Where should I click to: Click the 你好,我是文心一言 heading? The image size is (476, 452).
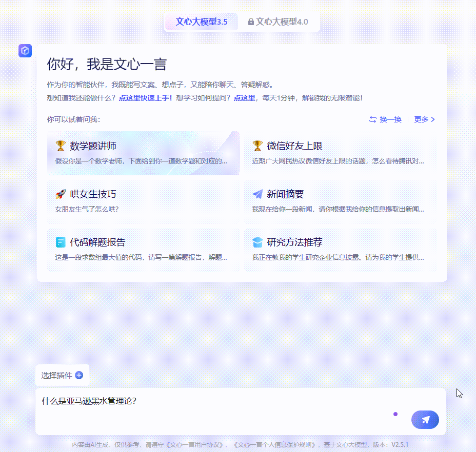click(107, 65)
